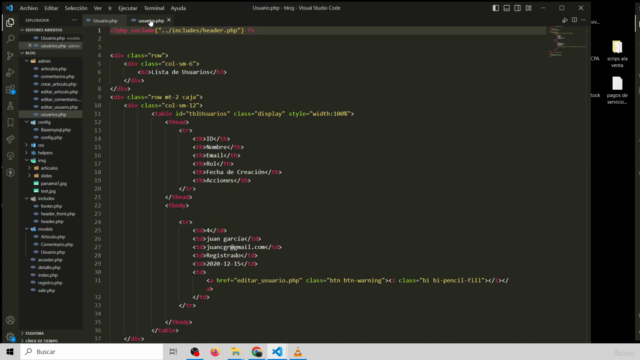Screen dimensions: 640x360
Task: Collapse the includes folder
Action: (46, 198)
